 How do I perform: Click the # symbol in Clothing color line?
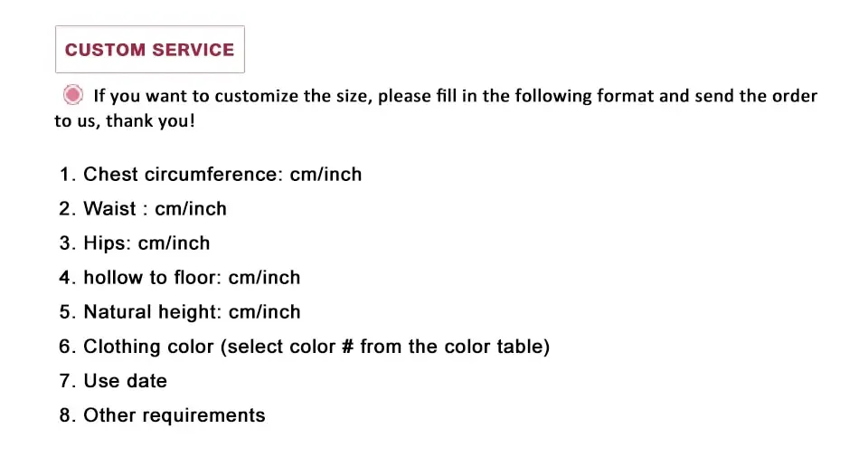347,347
